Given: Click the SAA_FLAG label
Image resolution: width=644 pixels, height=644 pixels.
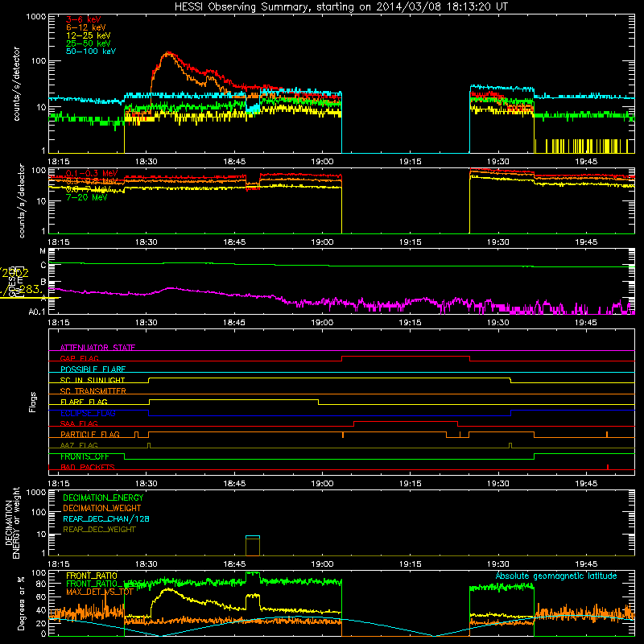Looking at the screenshot, I should click(79, 423).
